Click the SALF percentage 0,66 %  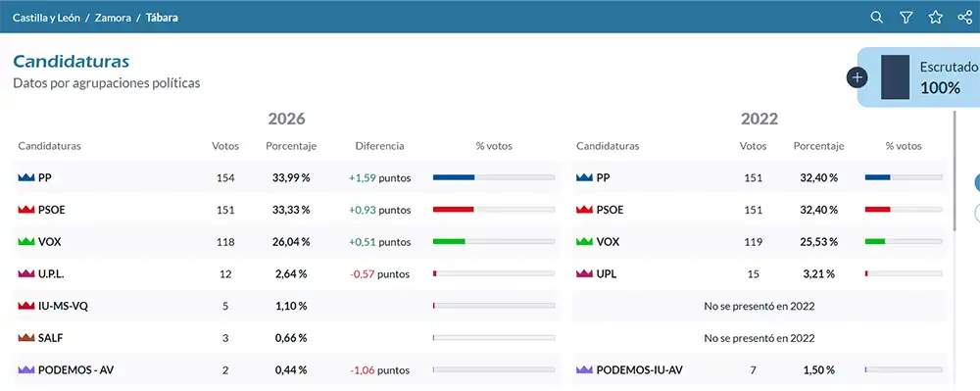[291, 338]
